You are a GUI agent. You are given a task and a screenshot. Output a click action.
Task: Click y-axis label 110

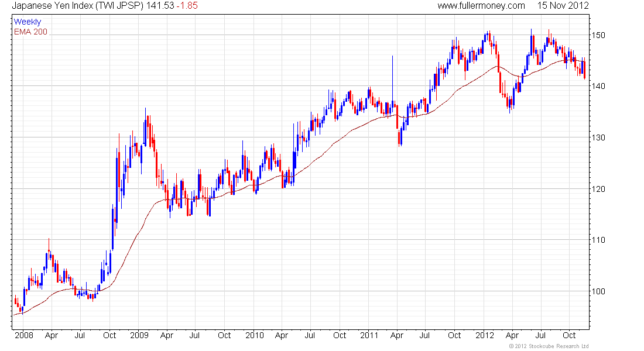[x=599, y=240]
